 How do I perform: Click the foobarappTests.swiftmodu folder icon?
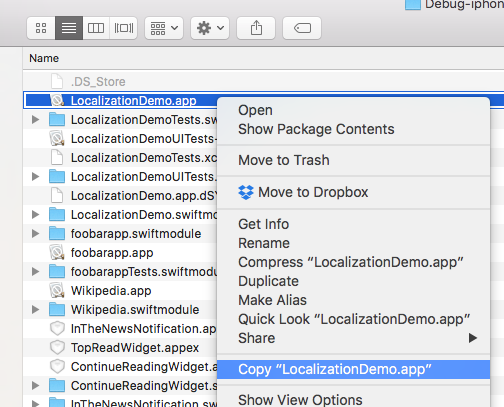tap(57, 272)
